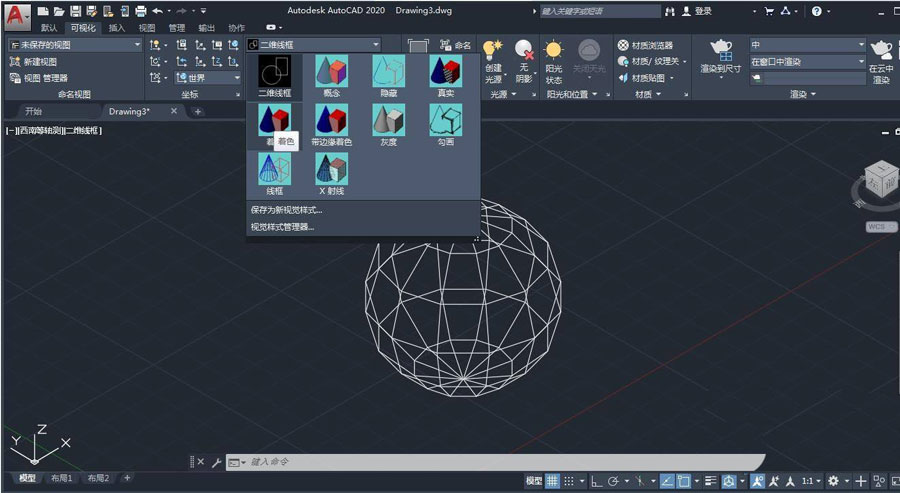Click the 命名 named viewports button
The width and height of the screenshot is (900, 493).
point(456,45)
